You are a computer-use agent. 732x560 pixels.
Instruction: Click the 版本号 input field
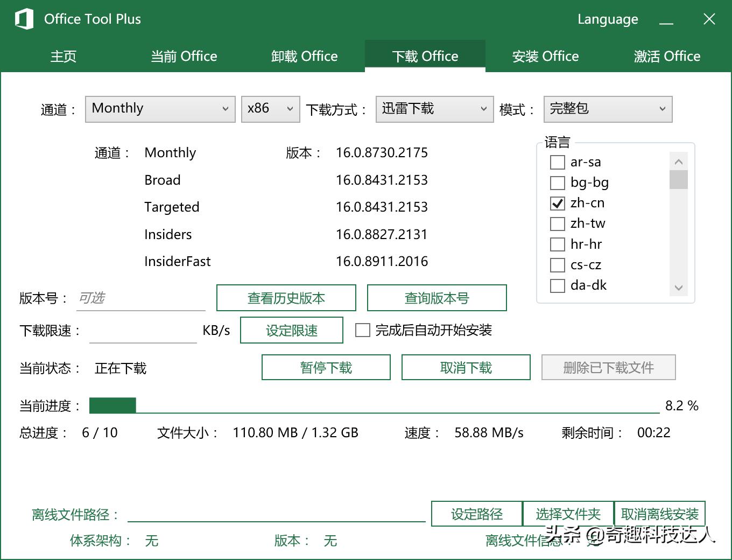(x=140, y=298)
